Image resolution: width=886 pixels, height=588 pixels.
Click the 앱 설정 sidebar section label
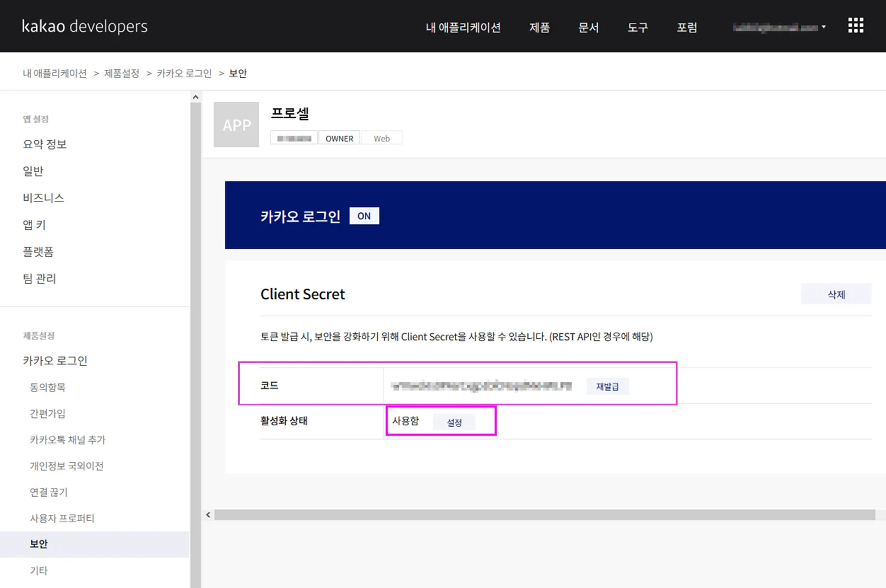point(36,119)
